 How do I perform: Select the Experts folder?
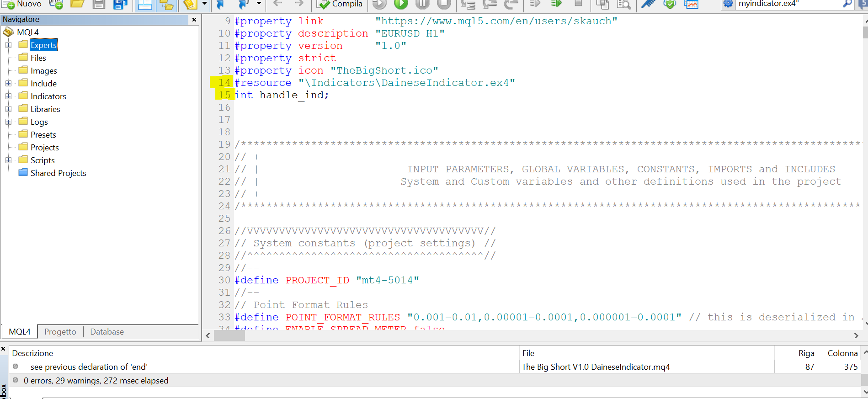(43, 45)
